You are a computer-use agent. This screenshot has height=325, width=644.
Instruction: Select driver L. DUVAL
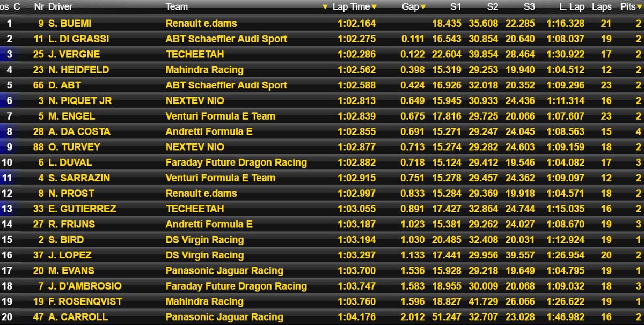pyautogui.click(x=70, y=162)
